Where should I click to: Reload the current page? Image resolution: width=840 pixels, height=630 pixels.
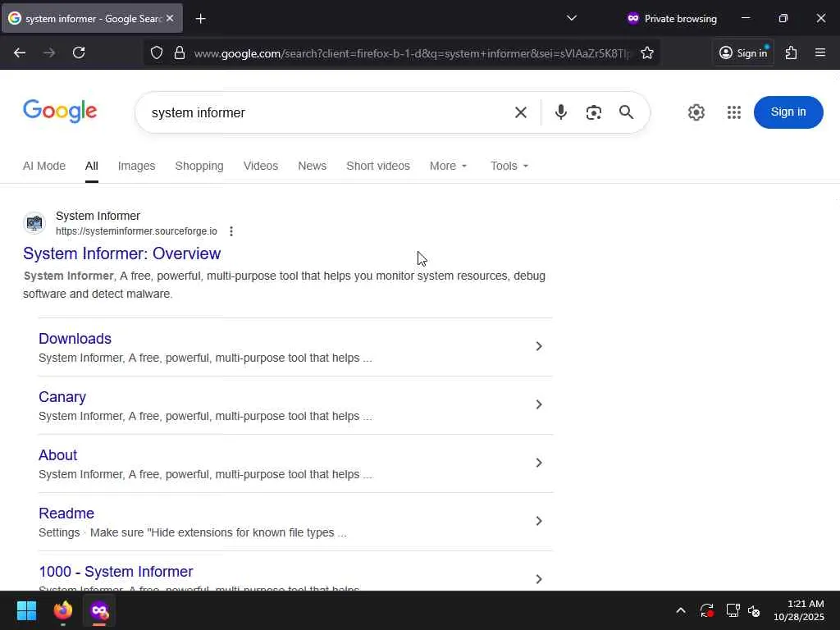(x=79, y=53)
